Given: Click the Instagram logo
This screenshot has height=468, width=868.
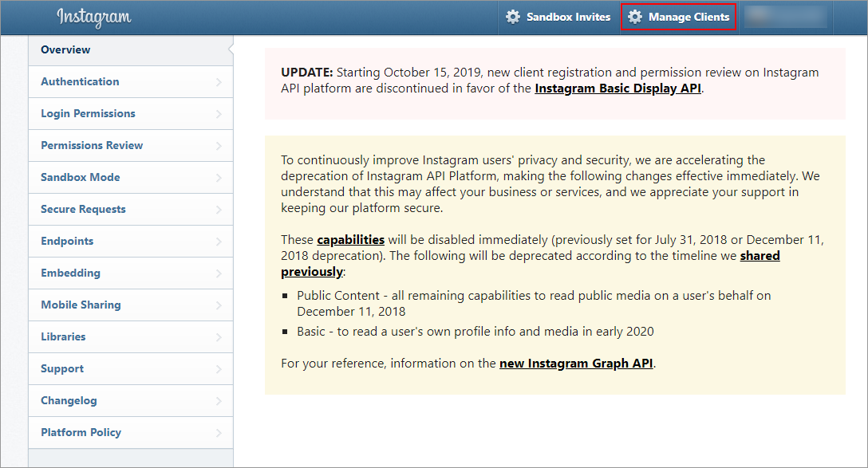Looking at the screenshot, I should (x=93, y=18).
